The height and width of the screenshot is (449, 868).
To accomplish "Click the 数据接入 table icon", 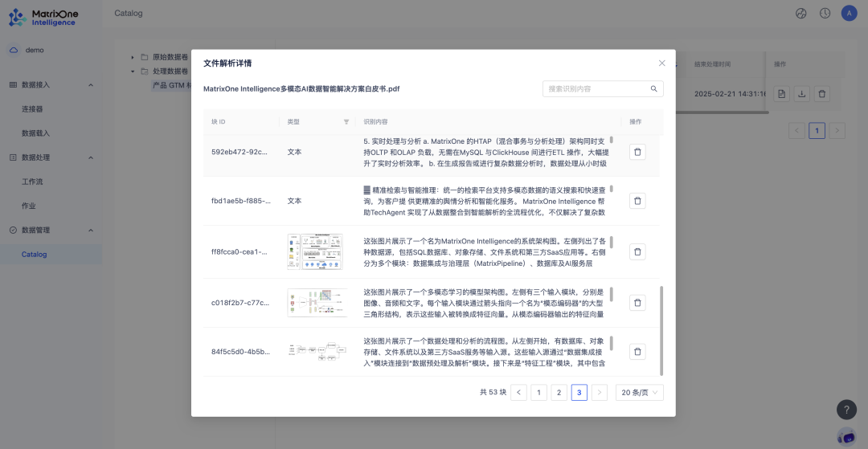I will (14, 84).
